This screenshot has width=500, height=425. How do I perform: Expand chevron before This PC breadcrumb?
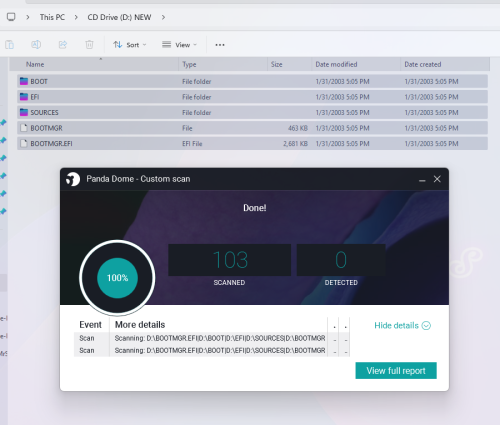click(28, 17)
